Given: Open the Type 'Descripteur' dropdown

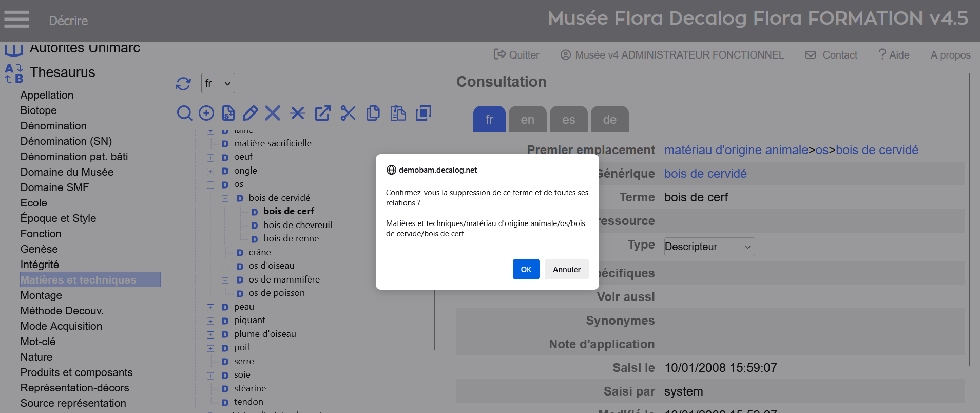Looking at the screenshot, I should (709, 247).
